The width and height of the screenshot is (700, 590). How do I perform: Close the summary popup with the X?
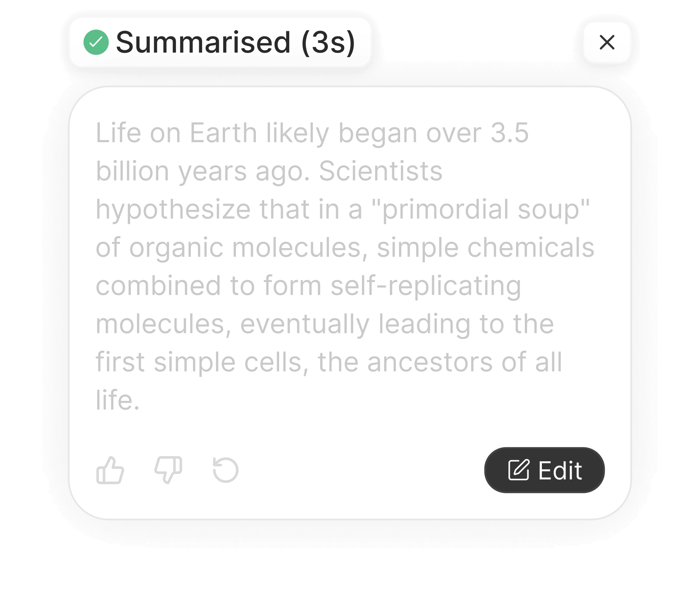click(x=607, y=42)
